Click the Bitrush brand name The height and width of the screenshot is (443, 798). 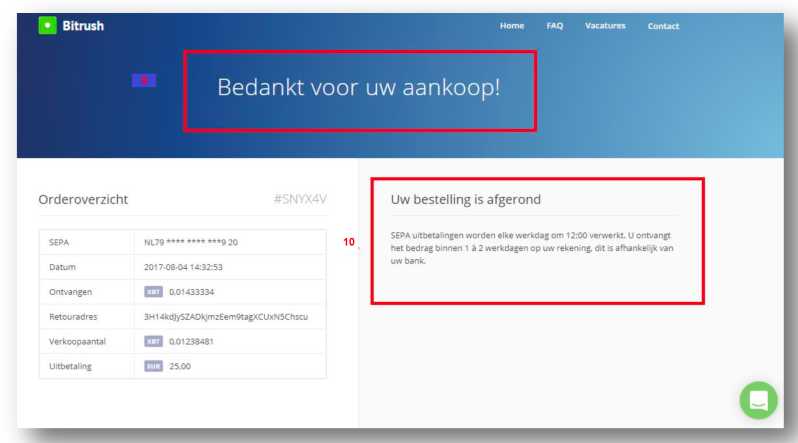click(83, 26)
